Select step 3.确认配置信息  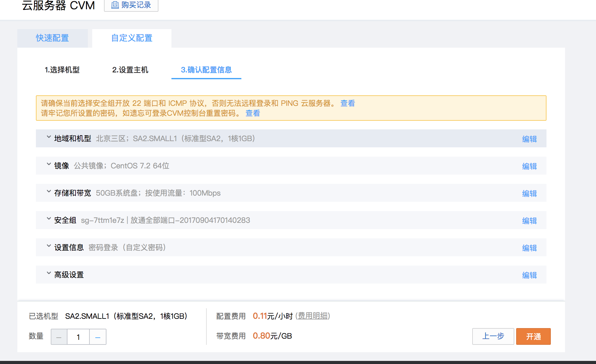pos(206,70)
